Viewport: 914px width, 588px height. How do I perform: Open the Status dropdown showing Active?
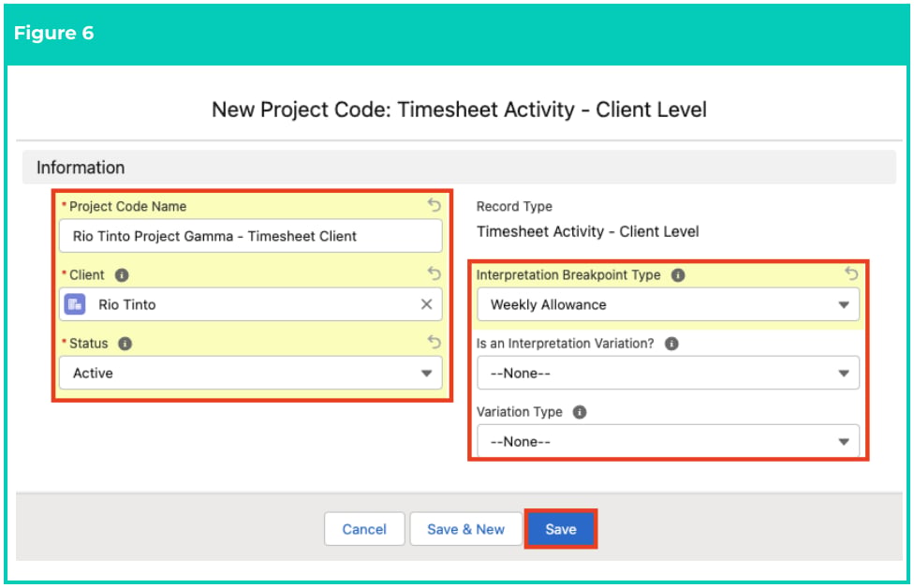[251, 373]
